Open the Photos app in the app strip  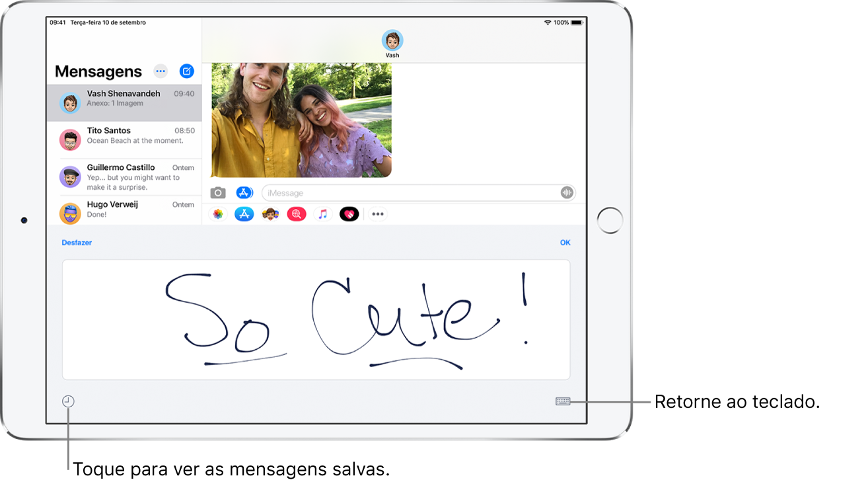pyautogui.click(x=218, y=214)
